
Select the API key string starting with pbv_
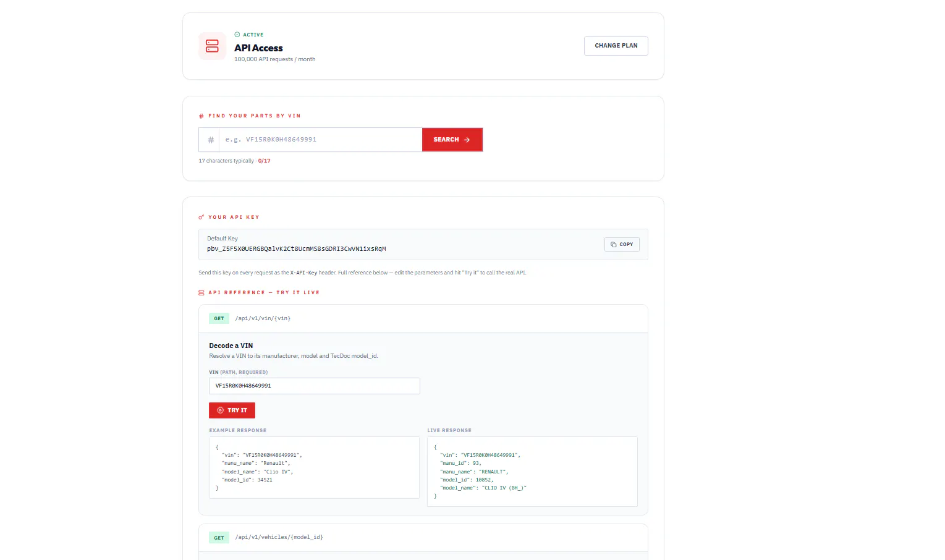[296, 249]
